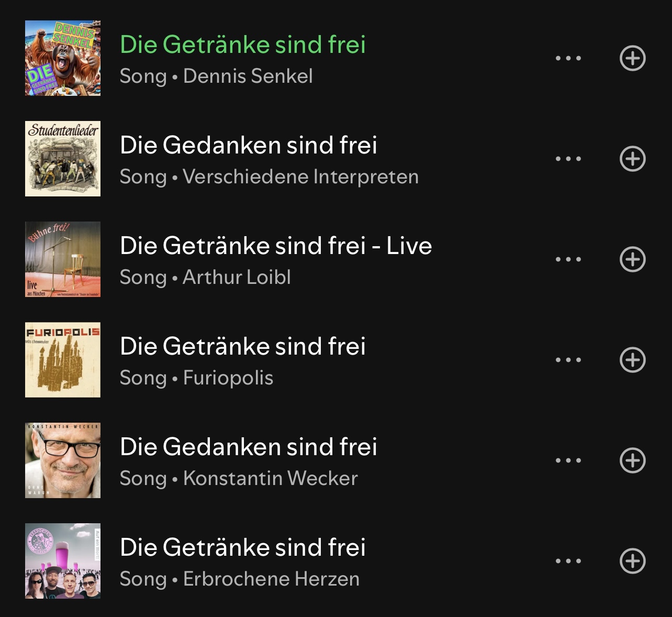Play Die Getränke sind frei - Live
Image resolution: width=672 pixels, height=617 pixels.
click(276, 246)
